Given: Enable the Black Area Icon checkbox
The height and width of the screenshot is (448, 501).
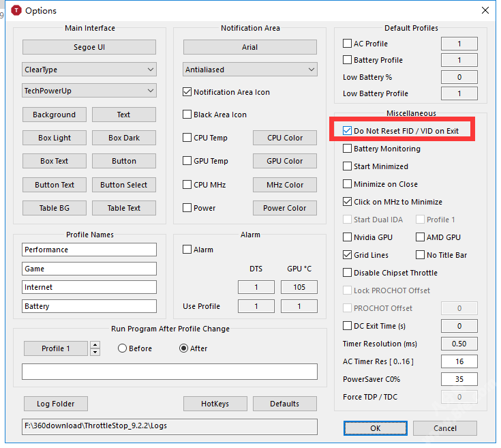Looking at the screenshot, I should coord(187,115).
